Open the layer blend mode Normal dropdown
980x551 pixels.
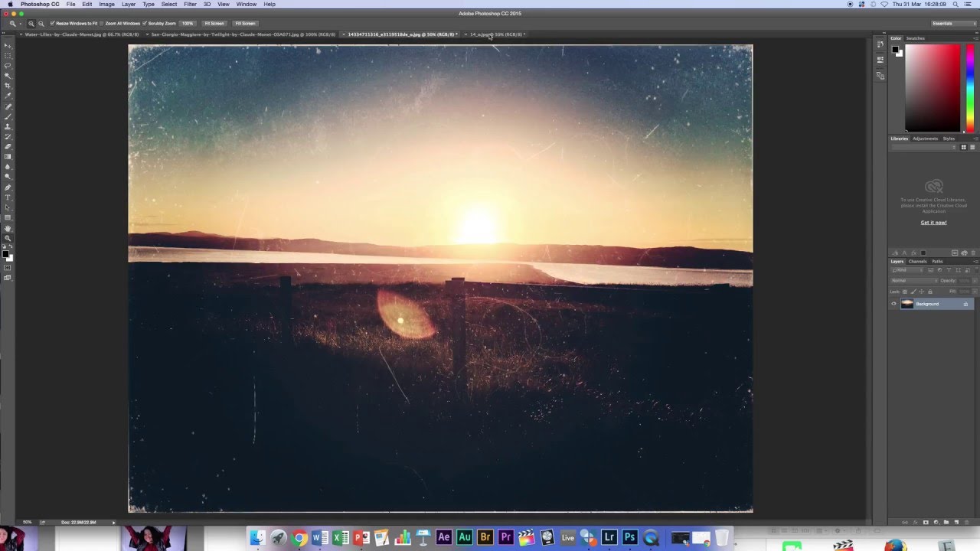coord(914,281)
